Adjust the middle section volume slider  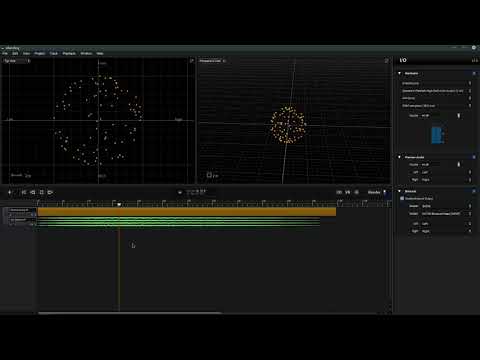tap(459, 164)
